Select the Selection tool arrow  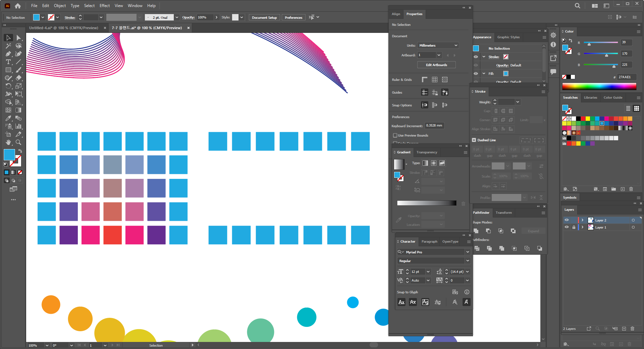(x=8, y=38)
